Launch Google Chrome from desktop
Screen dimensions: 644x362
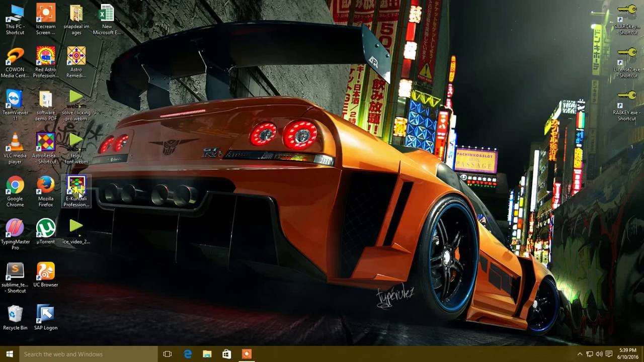[x=15, y=192]
